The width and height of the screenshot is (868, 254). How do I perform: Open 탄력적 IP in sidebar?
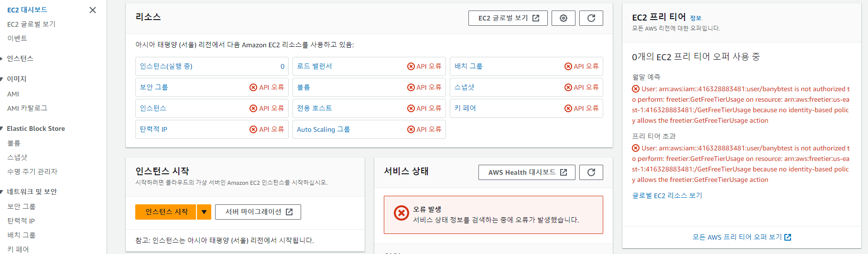pos(21,221)
